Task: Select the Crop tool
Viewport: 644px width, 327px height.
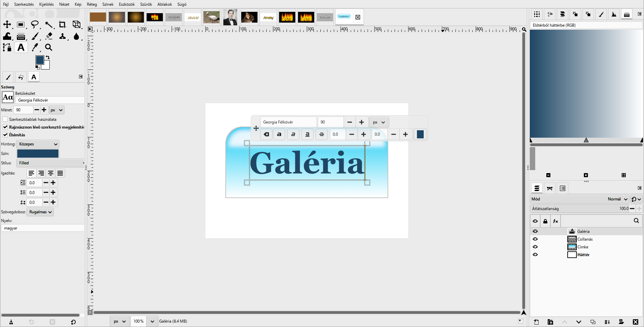Action: pyautogui.click(x=63, y=24)
